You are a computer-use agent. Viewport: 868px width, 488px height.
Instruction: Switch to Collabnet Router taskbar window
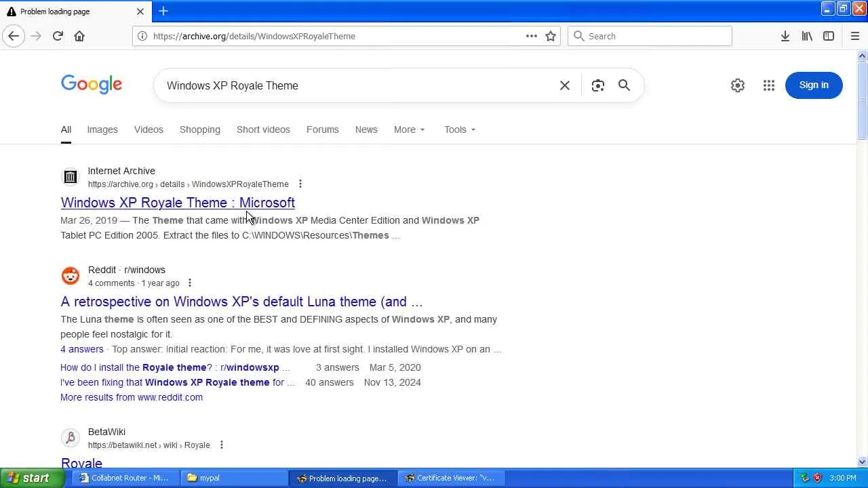(x=125, y=478)
